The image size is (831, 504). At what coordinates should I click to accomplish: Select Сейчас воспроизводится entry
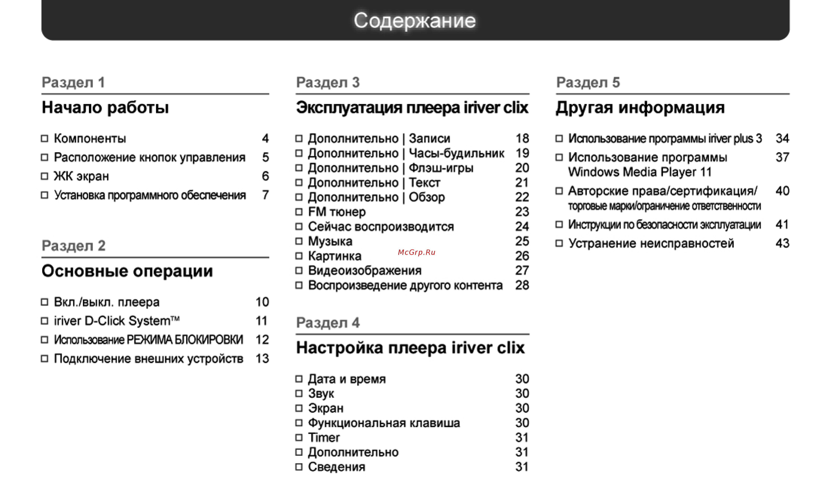point(381,227)
